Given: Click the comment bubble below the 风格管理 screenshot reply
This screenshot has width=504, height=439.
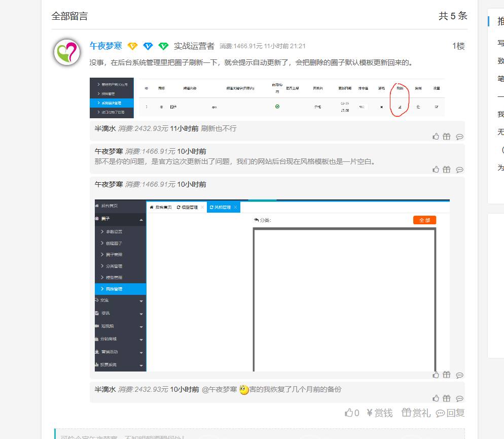Looking at the screenshot, I should [459, 375].
